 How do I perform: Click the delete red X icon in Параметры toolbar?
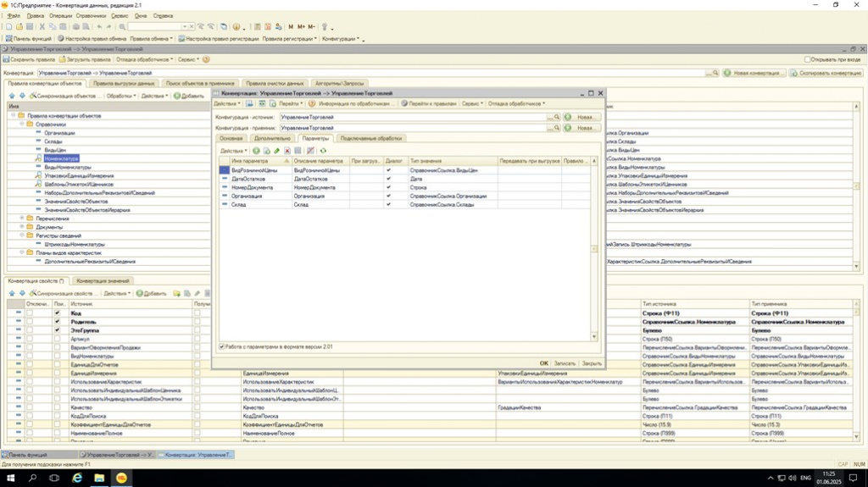pyautogui.click(x=287, y=151)
